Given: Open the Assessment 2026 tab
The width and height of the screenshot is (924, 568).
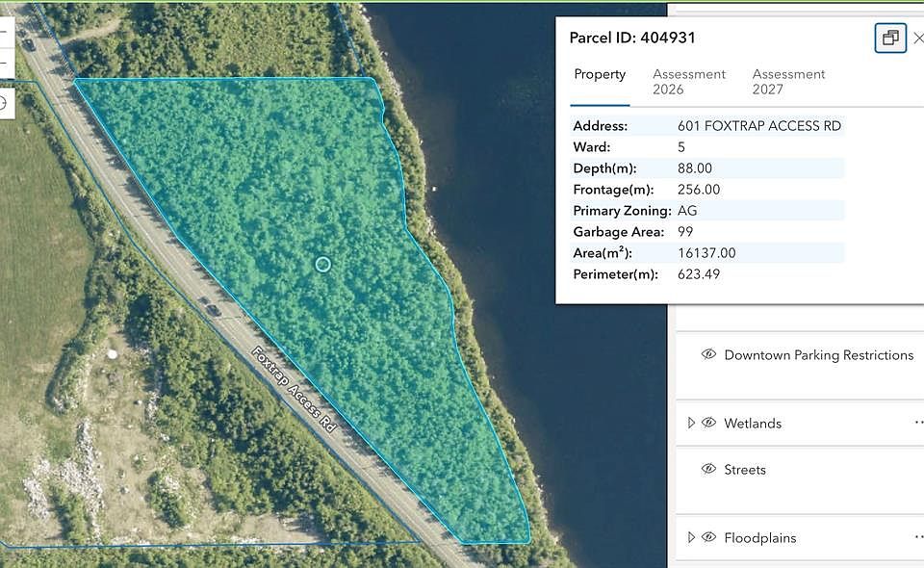Looking at the screenshot, I should pyautogui.click(x=689, y=82).
